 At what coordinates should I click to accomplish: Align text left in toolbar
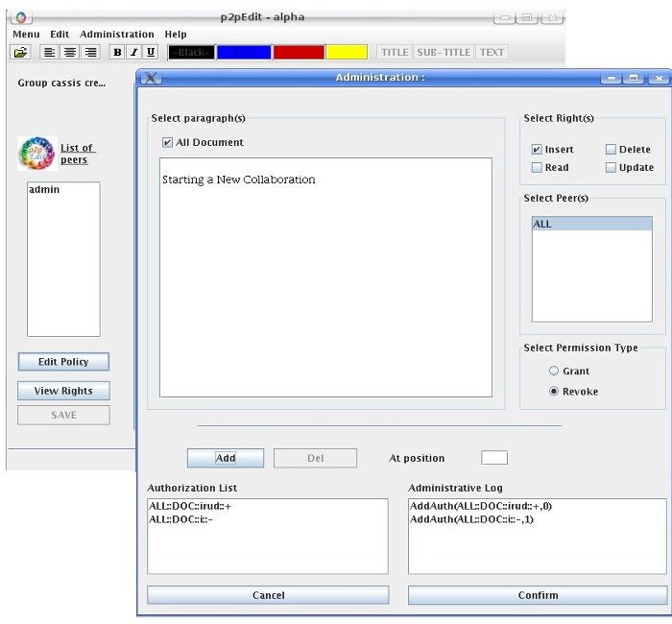[x=50, y=52]
